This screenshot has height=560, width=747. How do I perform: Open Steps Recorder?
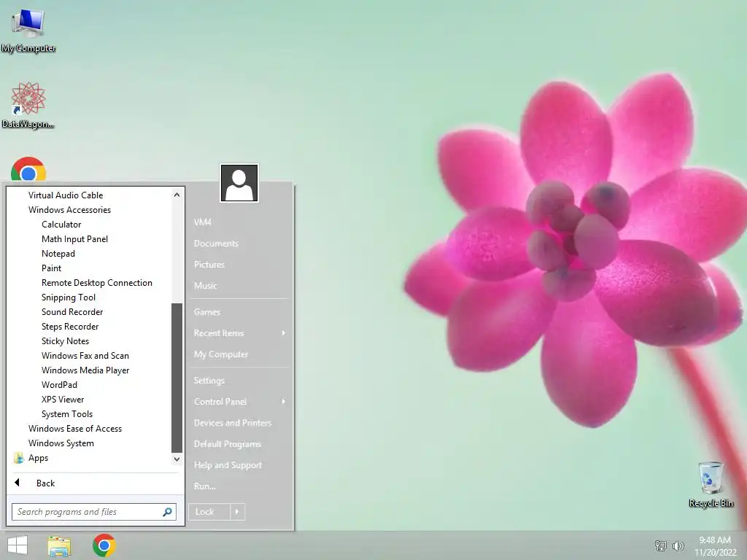coord(70,327)
